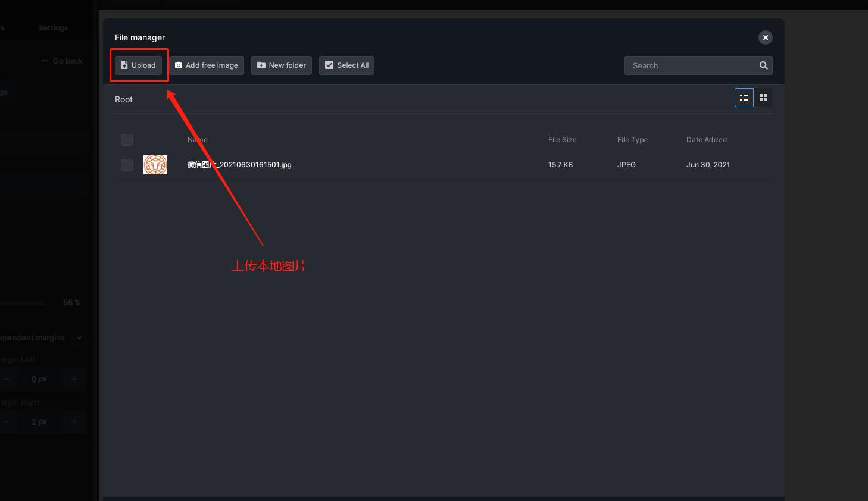This screenshot has height=501, width=868.
Task: Increase the Margin Right value
Action: point(74,422)
